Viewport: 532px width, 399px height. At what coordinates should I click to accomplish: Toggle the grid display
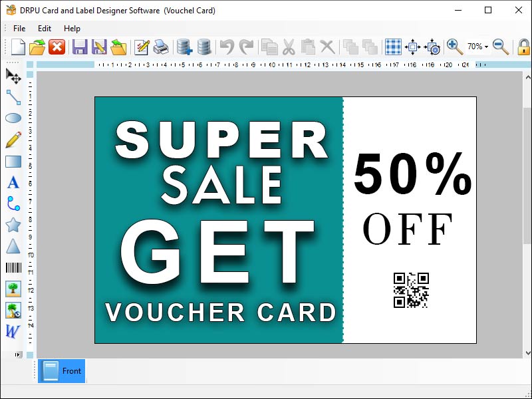[x=394, y=47]
